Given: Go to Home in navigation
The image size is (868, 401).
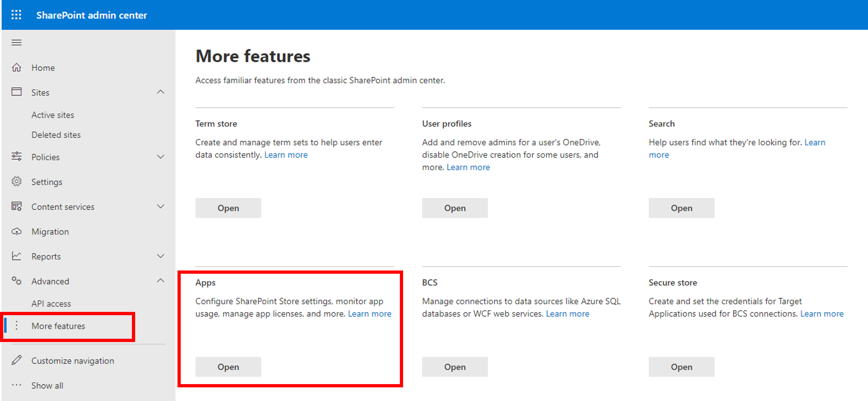Looking at the screenshot, I should (x=43, y=68).
